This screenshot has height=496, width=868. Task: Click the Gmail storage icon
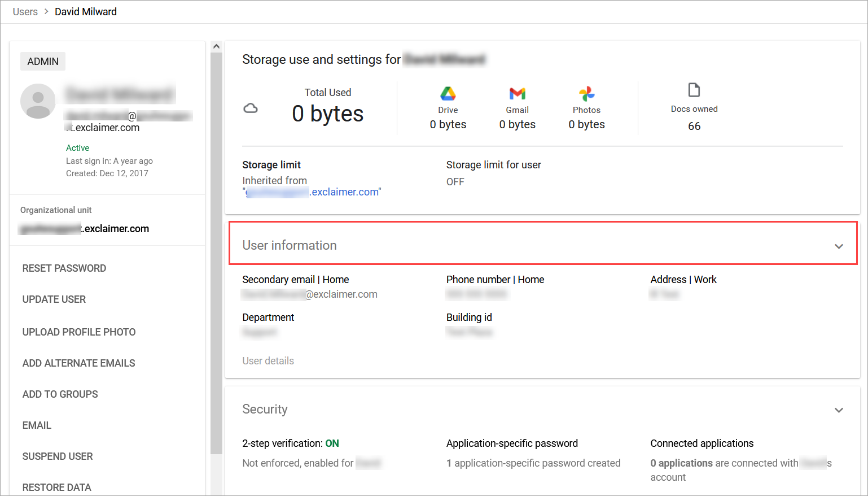tap(517, 93)
